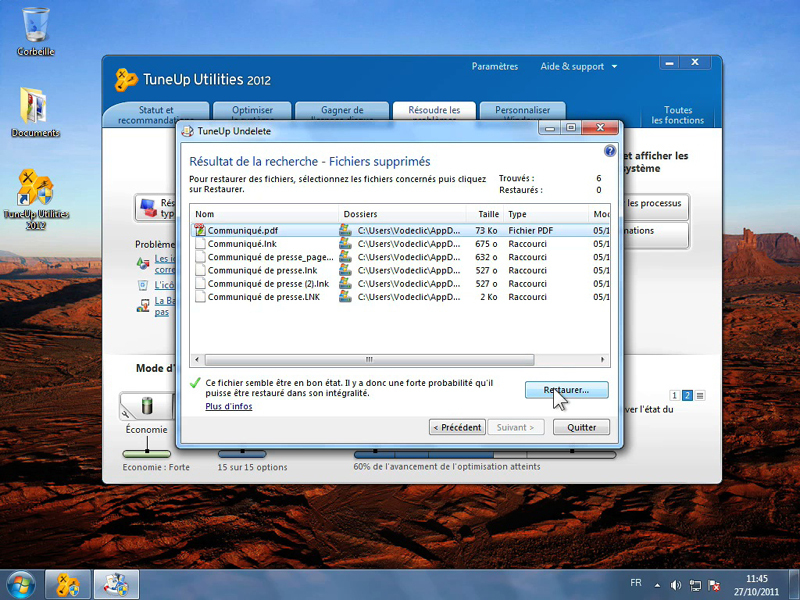Open the Aide & support dropdown

click(579, 66)
